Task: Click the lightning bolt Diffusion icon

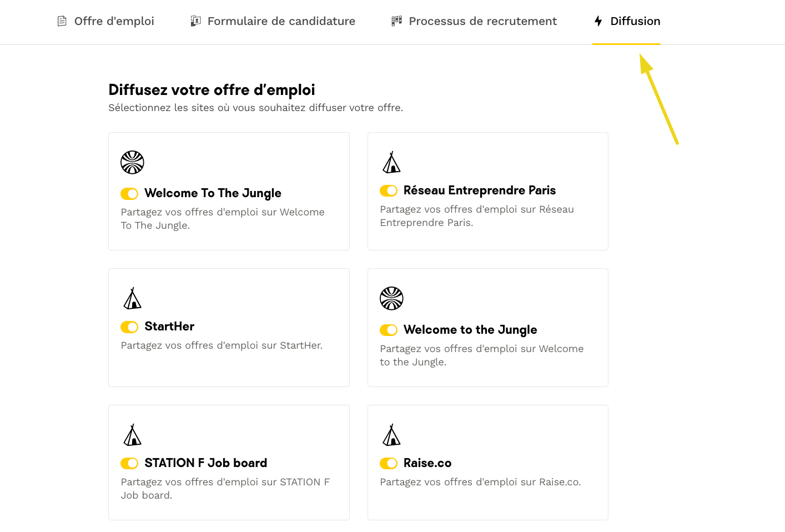Action: pos(598,21)
